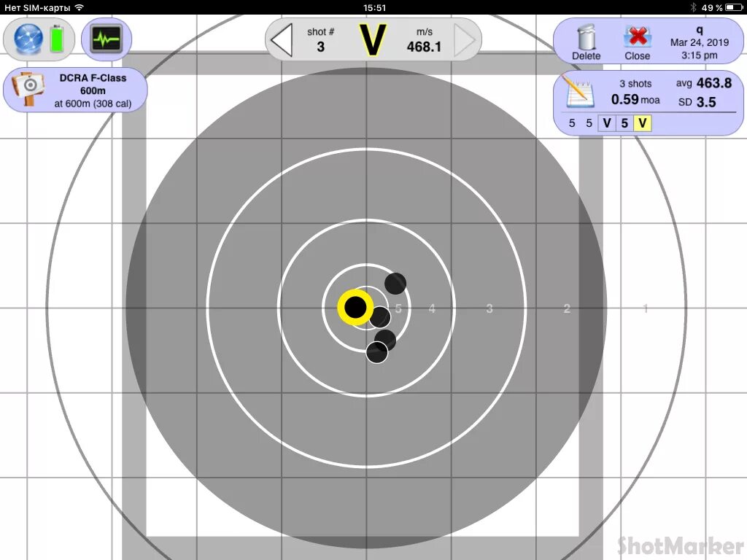Tap the large V score indicator

pos(372,40)
